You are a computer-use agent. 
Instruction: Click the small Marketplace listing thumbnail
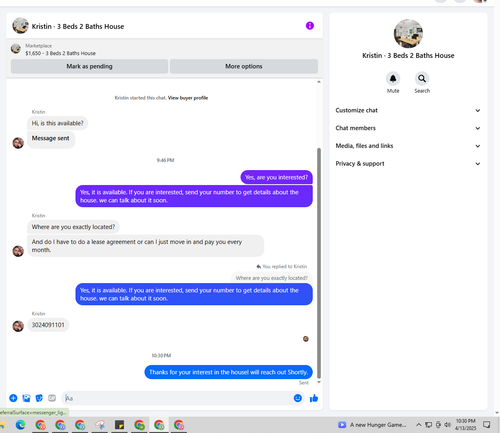pos(16,49)
